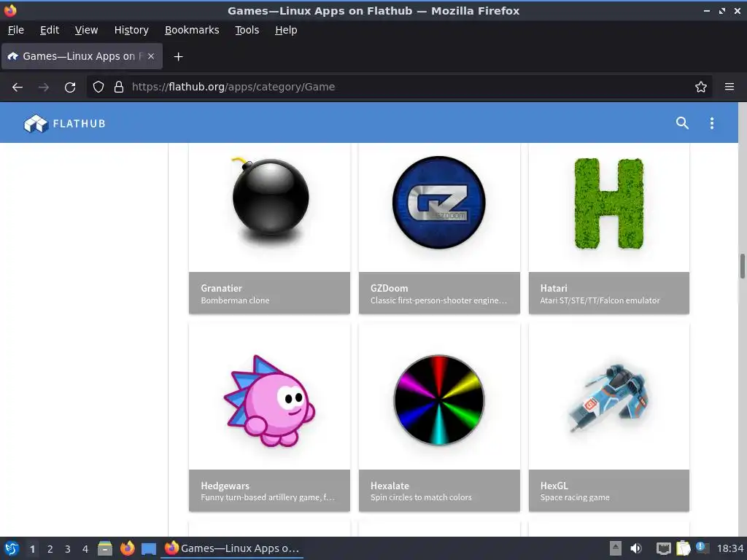747x560 pixels.
Task: Open the Edit menu
Action: click(x=50, y=30)
